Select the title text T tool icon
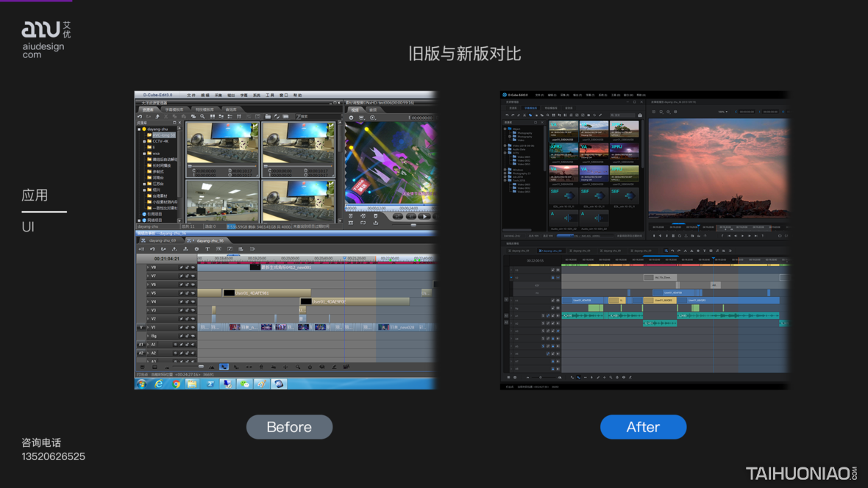 (x=207, y=249)
